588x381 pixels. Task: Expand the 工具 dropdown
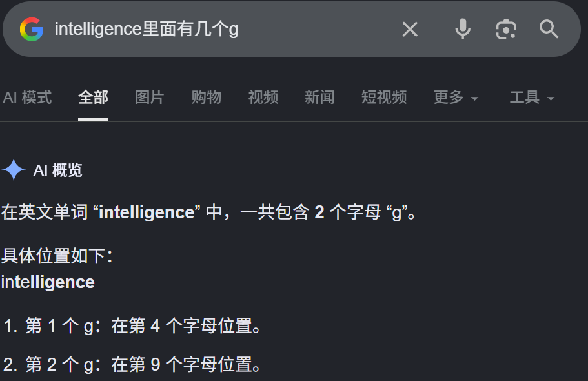pos(532,98)
